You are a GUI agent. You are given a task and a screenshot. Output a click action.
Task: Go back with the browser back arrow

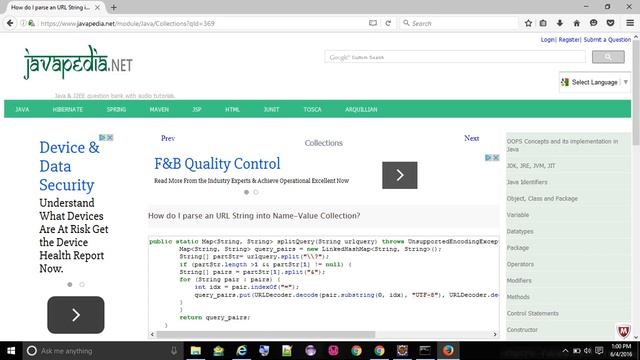pyautogui.click(x=10, y=23)
